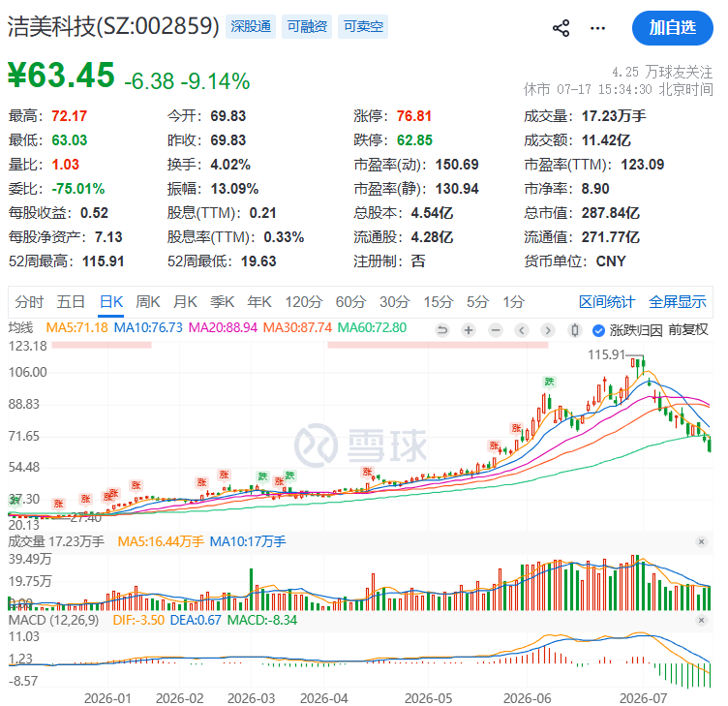
Task: Switch to the 5分 chart tab
Action: point(478,302)
